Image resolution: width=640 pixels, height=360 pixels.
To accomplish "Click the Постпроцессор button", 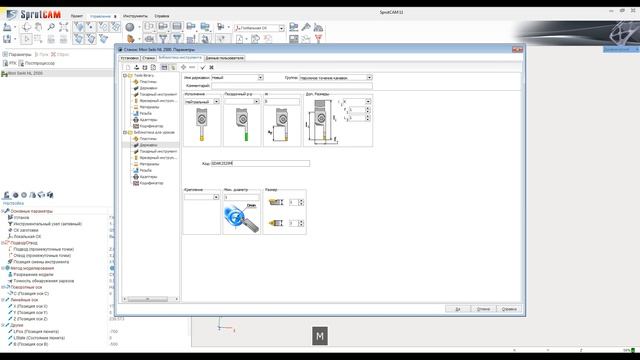I will coord(36,63).
